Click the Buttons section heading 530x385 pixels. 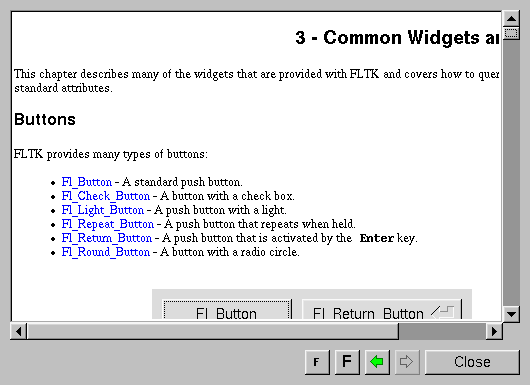tap(45, 119)
